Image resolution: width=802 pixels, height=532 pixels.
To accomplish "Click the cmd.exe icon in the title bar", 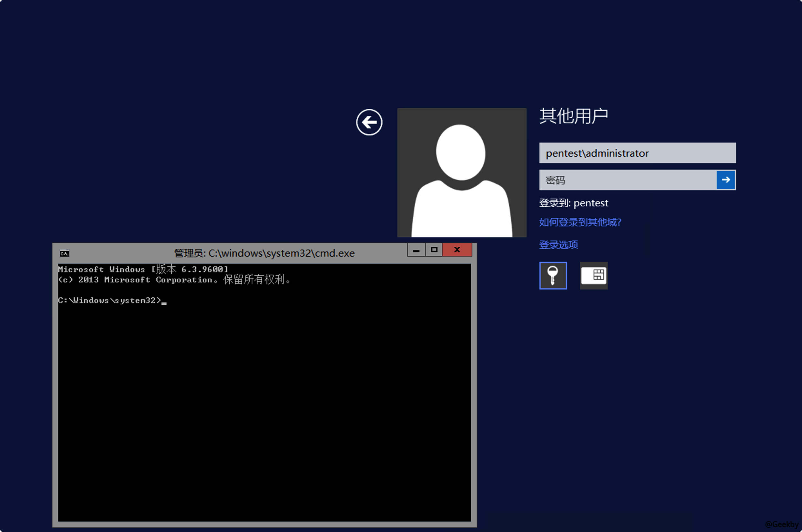I will 64,253.
